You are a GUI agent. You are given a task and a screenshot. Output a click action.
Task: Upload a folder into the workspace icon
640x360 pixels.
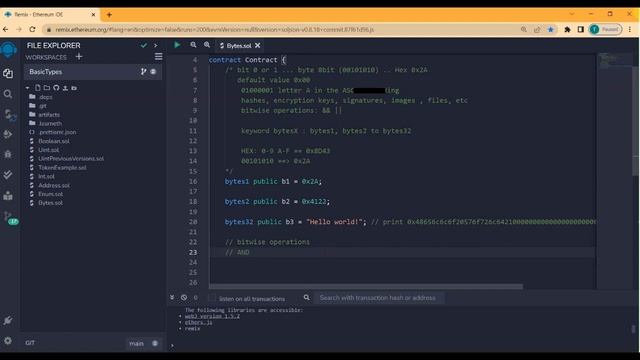tap(74, 88)
